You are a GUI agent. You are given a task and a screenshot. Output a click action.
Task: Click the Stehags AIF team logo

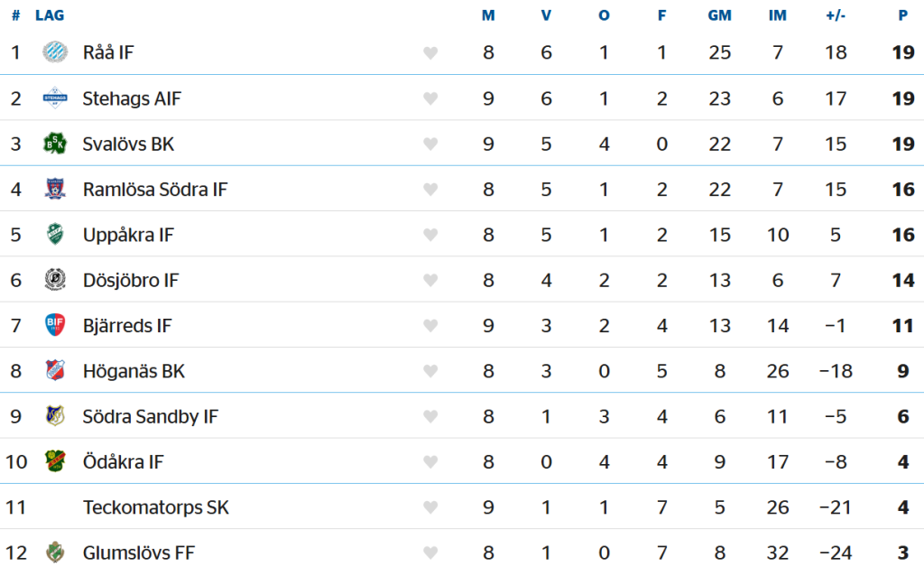55,98
